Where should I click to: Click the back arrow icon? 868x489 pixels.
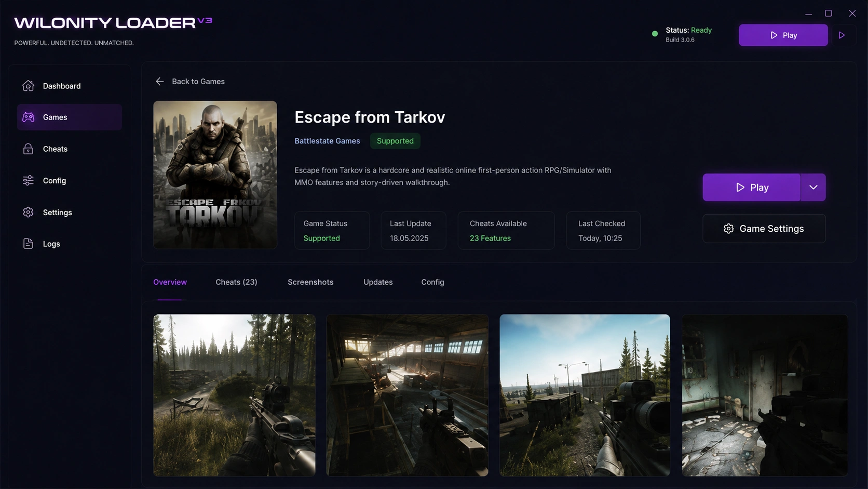(160, 81)
